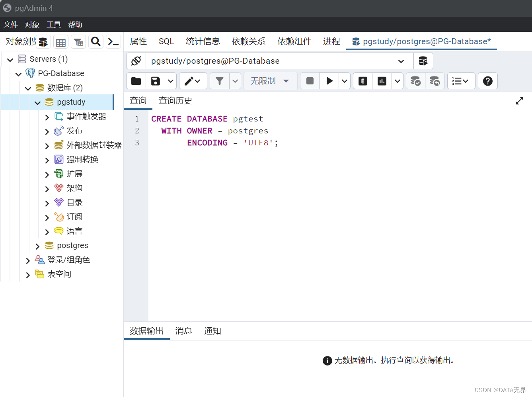Commit the transaction
This screenshot has width=532, height=397.
click(x=415, y=81)
